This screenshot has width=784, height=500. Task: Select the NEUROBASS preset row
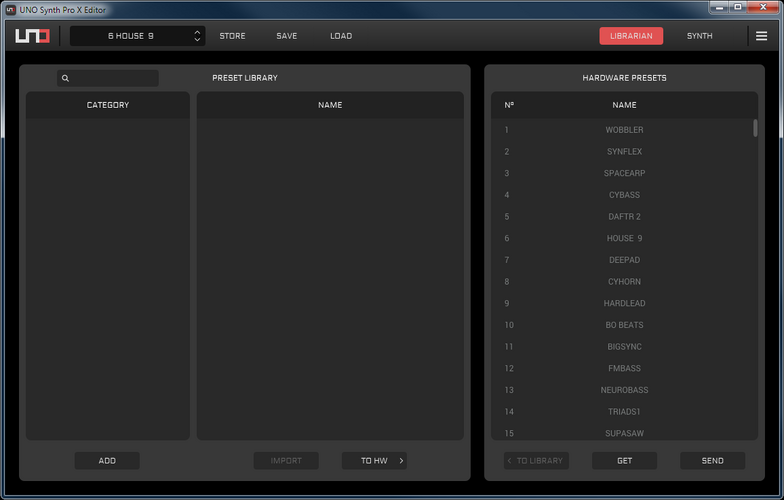pyautogui.click(x=624, y=390)
